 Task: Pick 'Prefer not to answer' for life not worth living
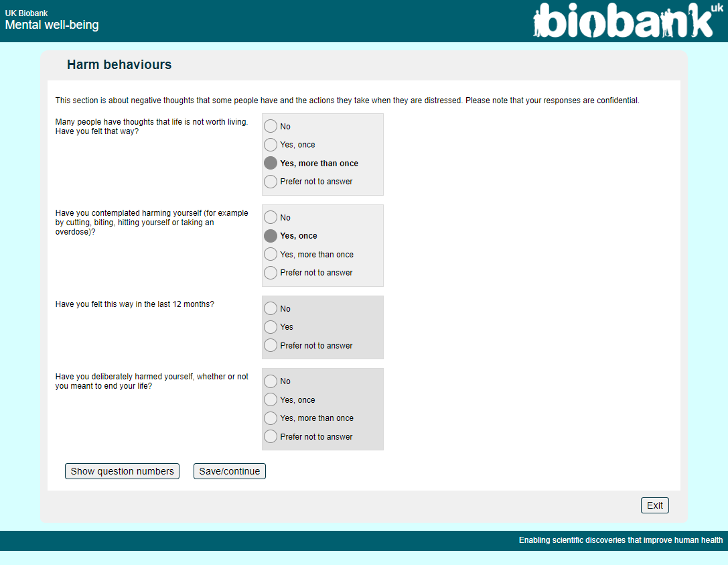(x=271, y=182)
